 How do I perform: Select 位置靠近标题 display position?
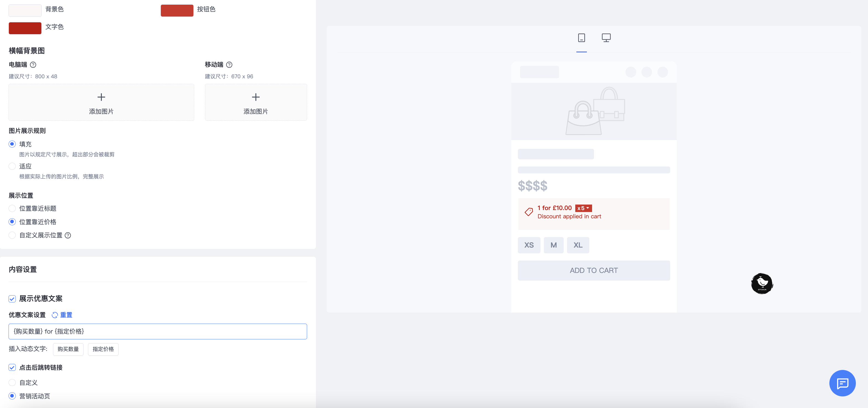[x=12, y=208]
